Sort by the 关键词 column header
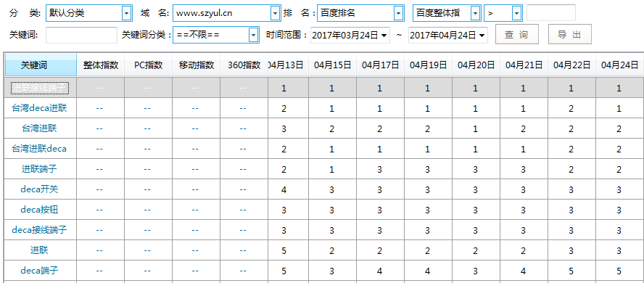The height and width of the screenshot is (283, 644). 41,65
